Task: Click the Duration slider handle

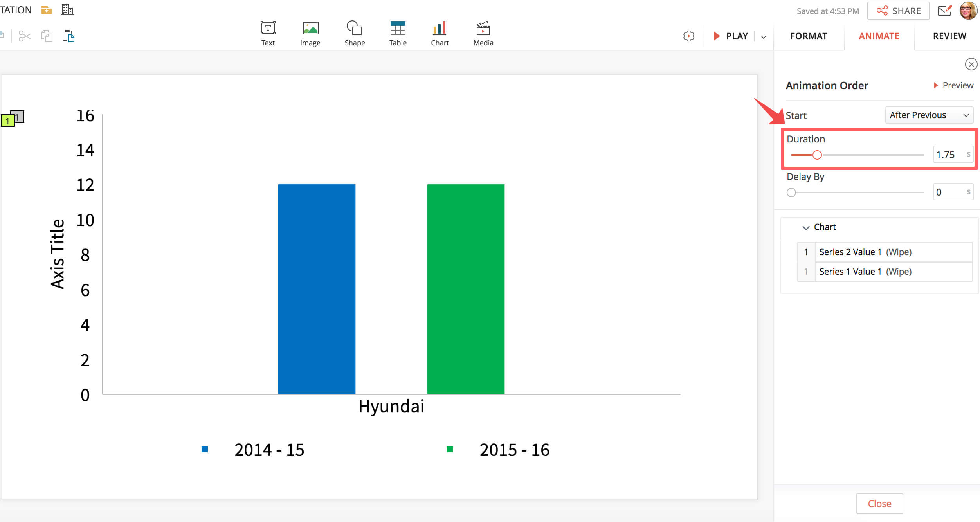Action: click(817, 155)
